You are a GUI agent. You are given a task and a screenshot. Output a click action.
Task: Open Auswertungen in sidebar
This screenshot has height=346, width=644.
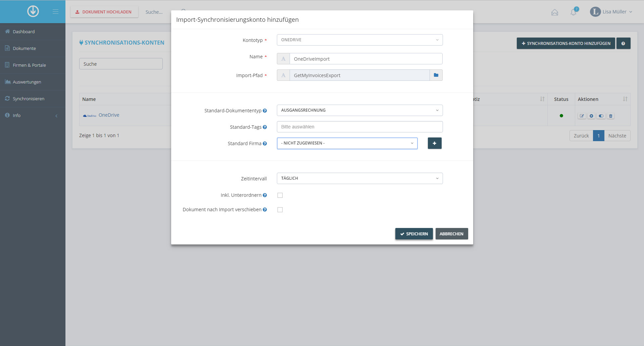coord(33,82)
